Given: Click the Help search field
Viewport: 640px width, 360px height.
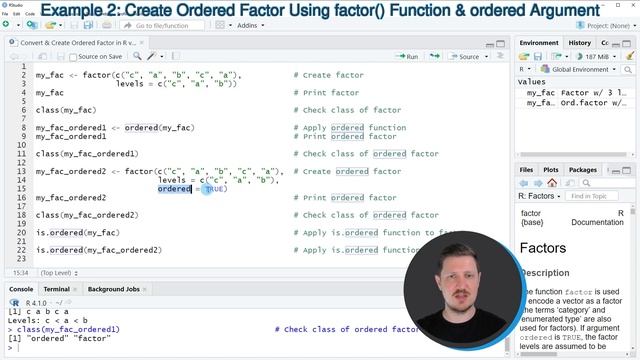Looking at the screenshot, I should pos(606,183).
